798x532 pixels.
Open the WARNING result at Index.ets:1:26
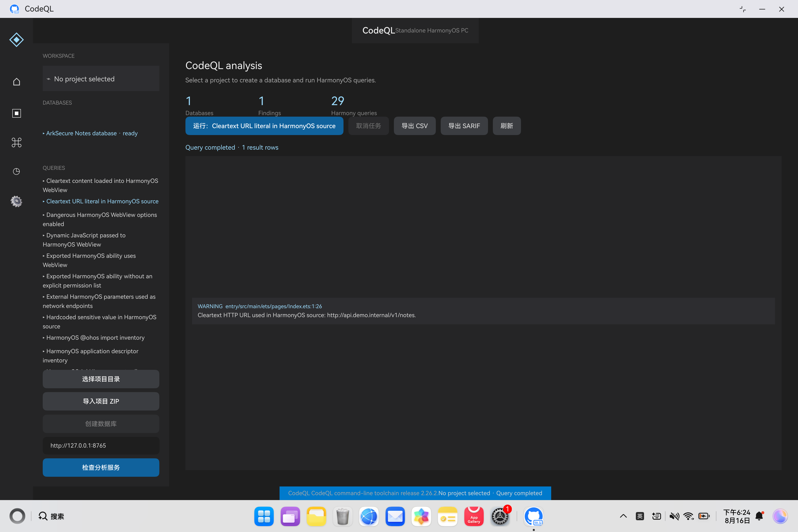(x=483, y=311)
